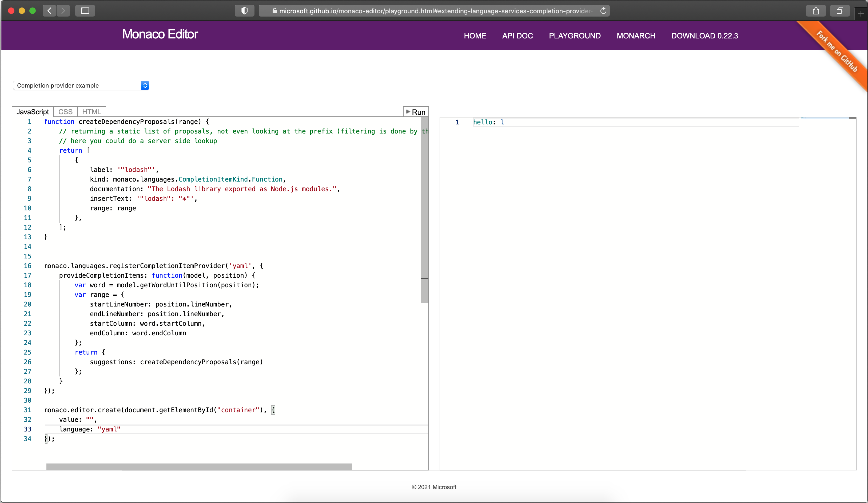Click line number 33 in the gutter
The image size is (868, 503).
[x=27, y=429]
